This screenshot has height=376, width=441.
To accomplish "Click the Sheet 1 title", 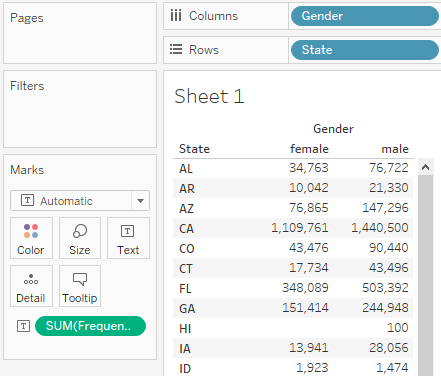I will point(209,96).
